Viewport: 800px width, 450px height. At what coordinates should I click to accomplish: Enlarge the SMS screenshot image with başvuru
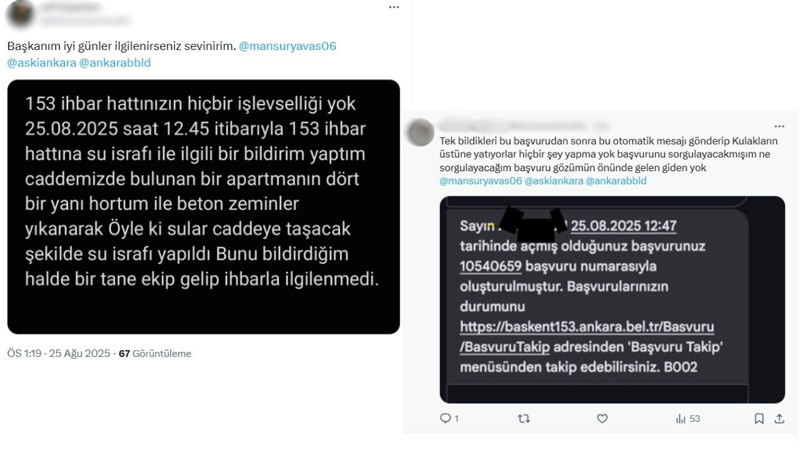(x=612, y=299)
